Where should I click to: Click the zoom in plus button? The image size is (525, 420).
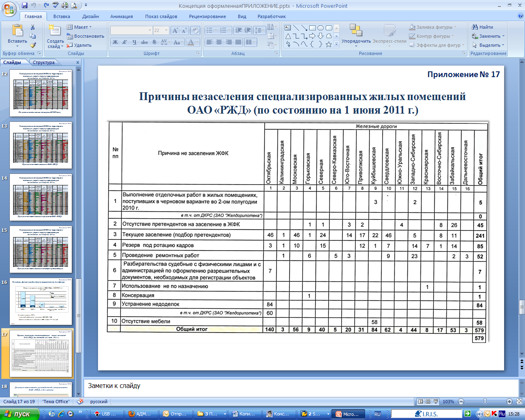pyautogui.click(x=509, y=402)
